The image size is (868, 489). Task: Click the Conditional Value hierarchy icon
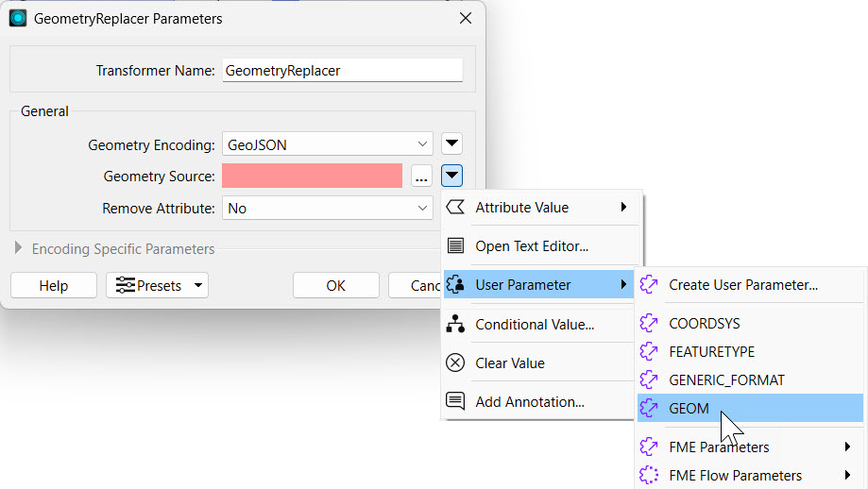tap(455, 325)
